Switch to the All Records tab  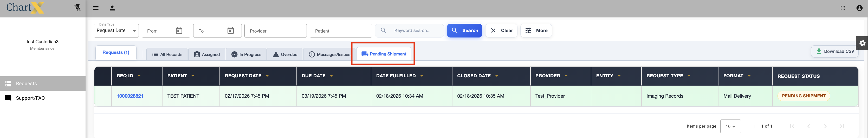167,54
